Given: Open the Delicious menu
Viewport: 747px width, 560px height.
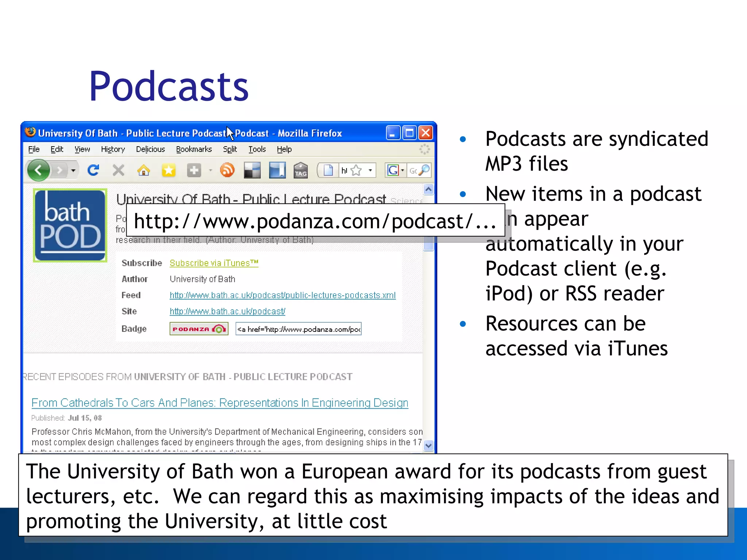Looking at the screenshot, I should 150,149.
